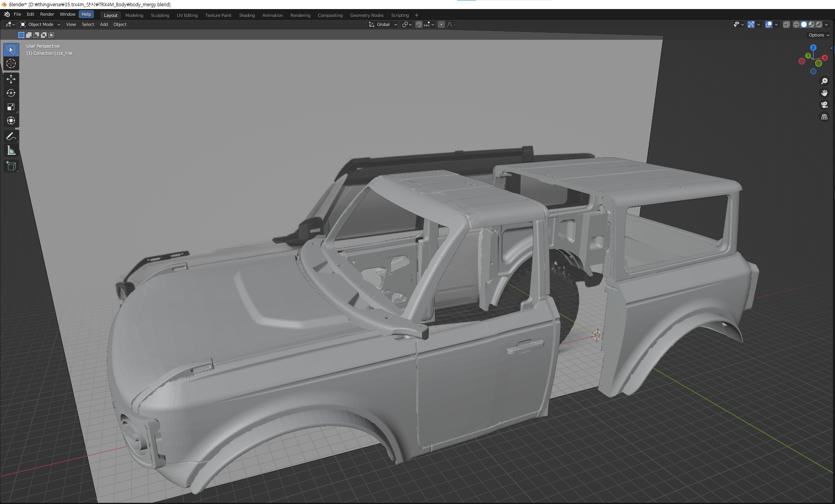Activate the Move tool
835x504 pixels.
11,79
